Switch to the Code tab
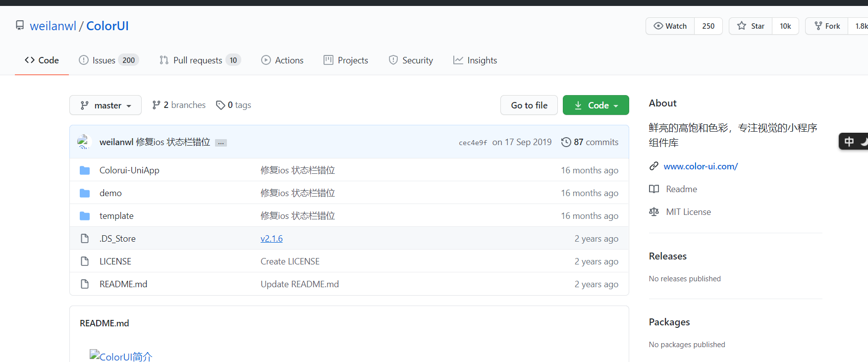The height and width of the screenshot is (362, 868). pyautogui.click(x=42, y=60)
